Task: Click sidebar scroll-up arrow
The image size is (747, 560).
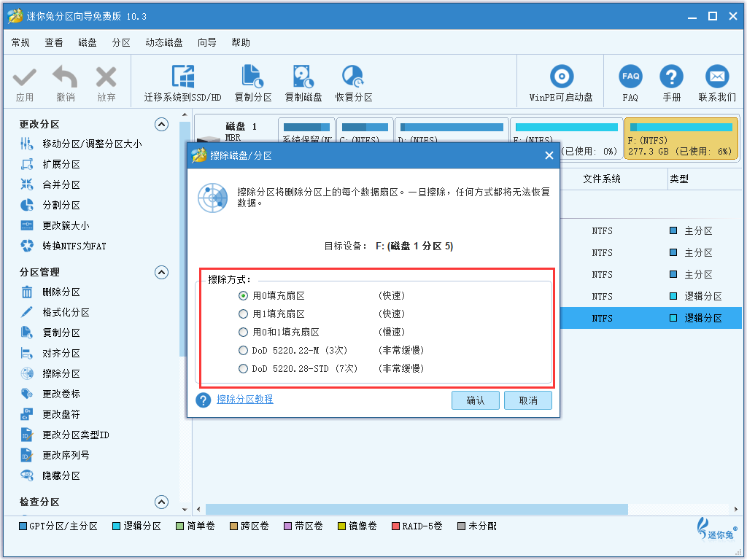Action: [185, 114]
